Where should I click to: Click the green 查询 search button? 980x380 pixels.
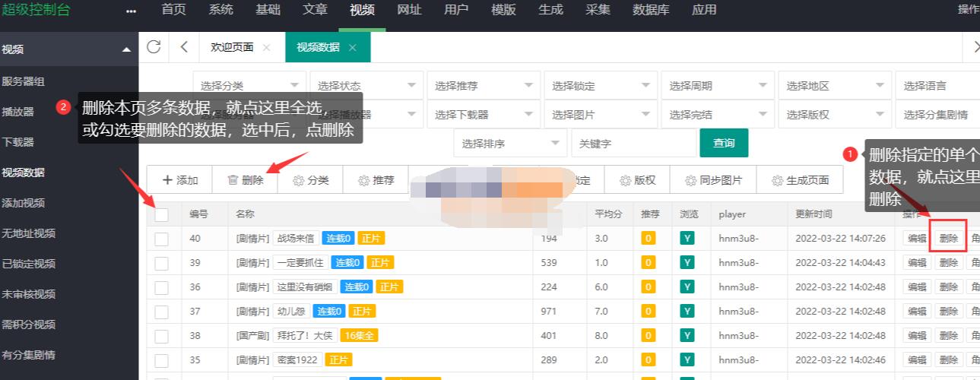point(724,143)
